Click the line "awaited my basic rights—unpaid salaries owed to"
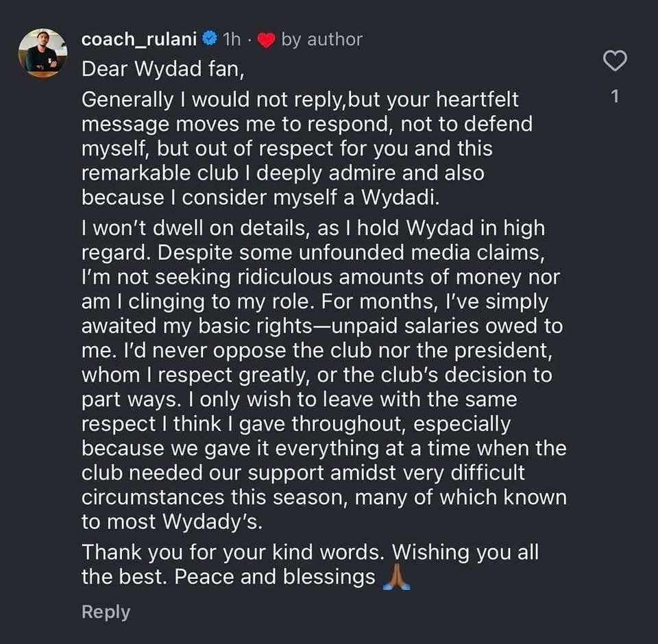Image resolution: width=658 pixels, height=644 pixels. pyautogui.click(x=321, y=327)
